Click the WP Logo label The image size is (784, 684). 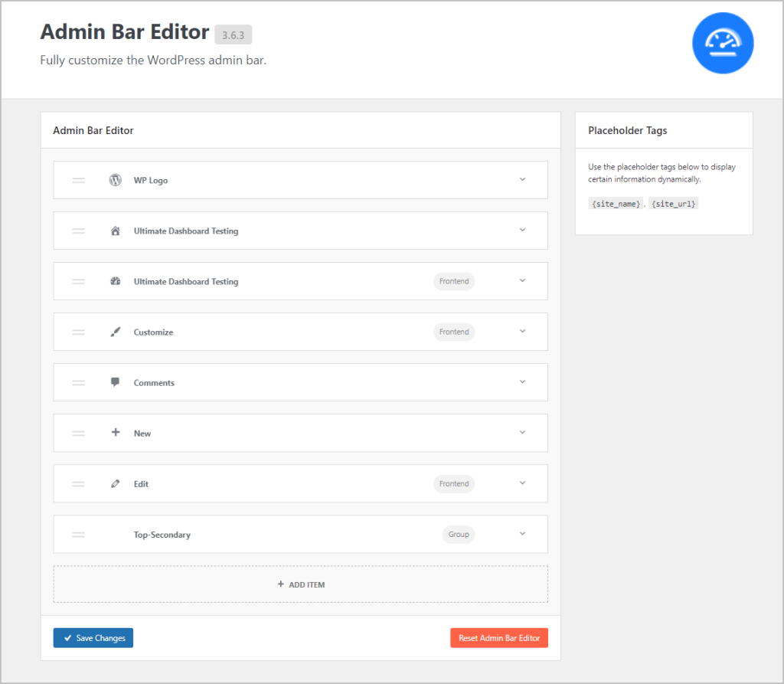(x=151, y=180)
